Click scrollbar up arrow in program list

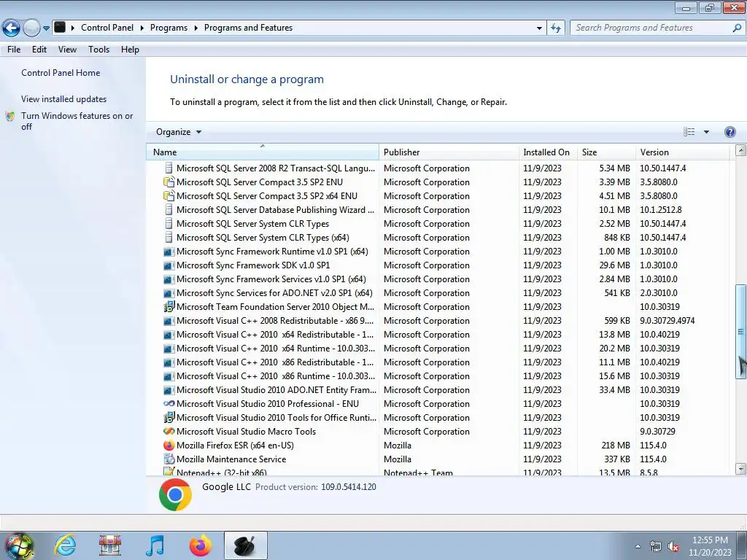[741, 150]
